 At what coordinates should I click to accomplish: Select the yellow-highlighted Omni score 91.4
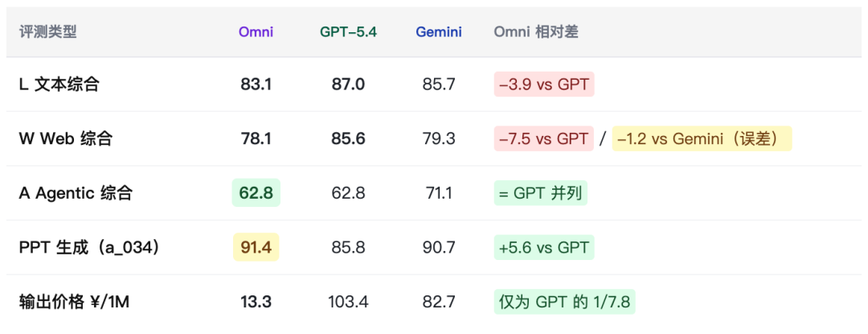click(x=256, y=248)
